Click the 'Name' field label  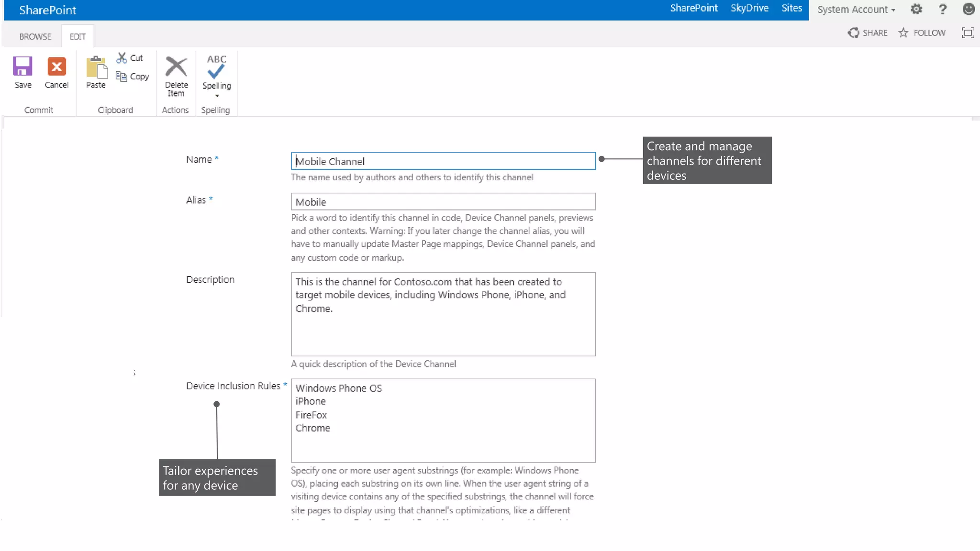tap(199, 159)
